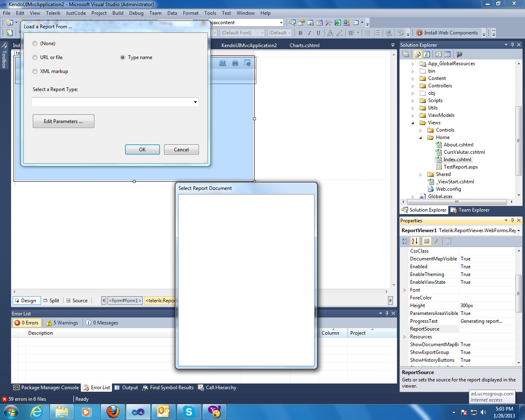Screen dimensions: 525x420
Task: Click the Properties panel vertical scrollbar thumb
Action: point(518,293)
